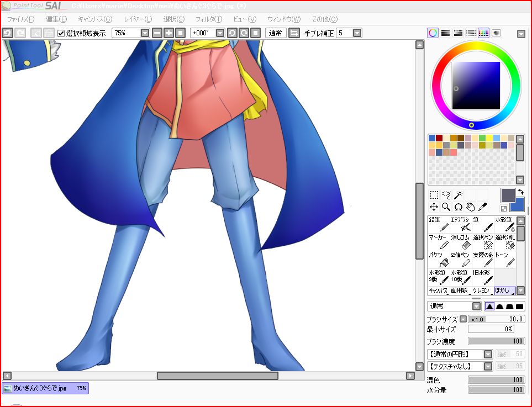Open the ファイル(F) menu
This screenshot has height=407, width=532.
(x=20, y=19)
